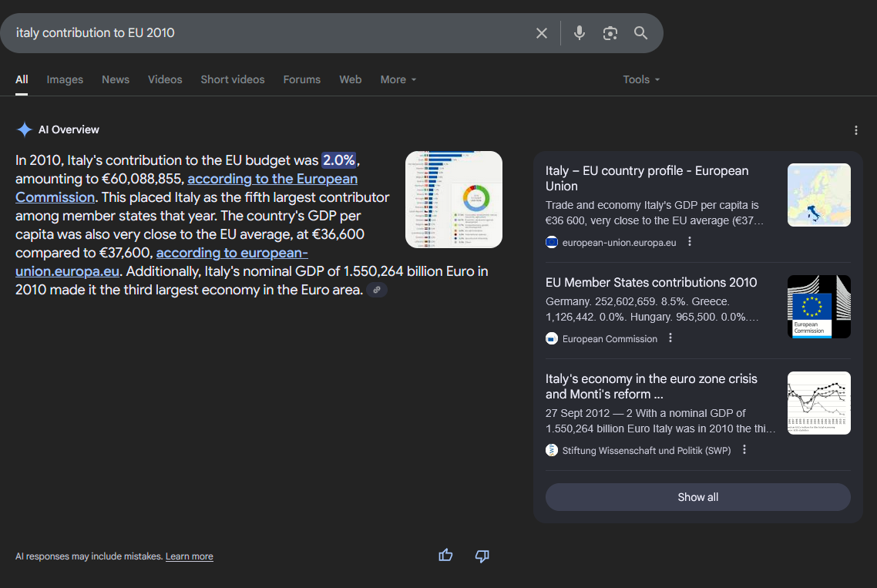Switch to Images tab
Viewport: 877px width, 588px height.
(65, 79)
